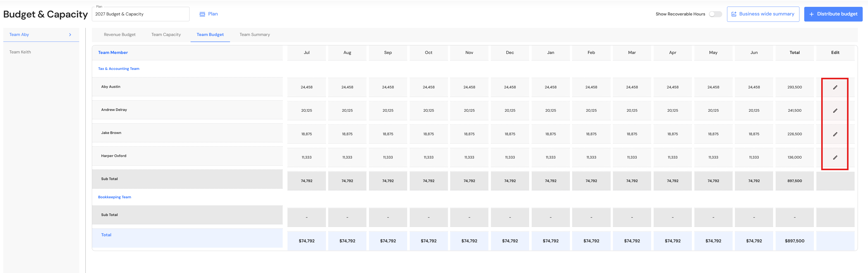Toggle Show Recoverable Hours switch
The image size is (868, 273).
coord(715,14)
